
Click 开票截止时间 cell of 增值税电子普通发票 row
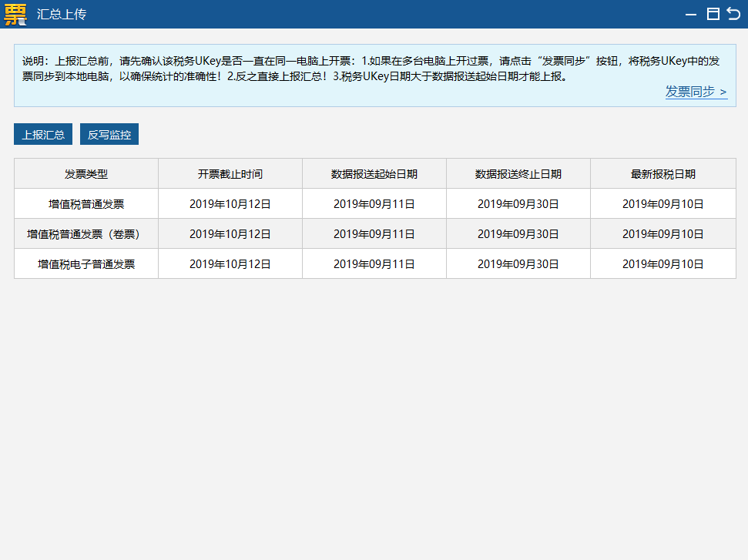(230, 264)
